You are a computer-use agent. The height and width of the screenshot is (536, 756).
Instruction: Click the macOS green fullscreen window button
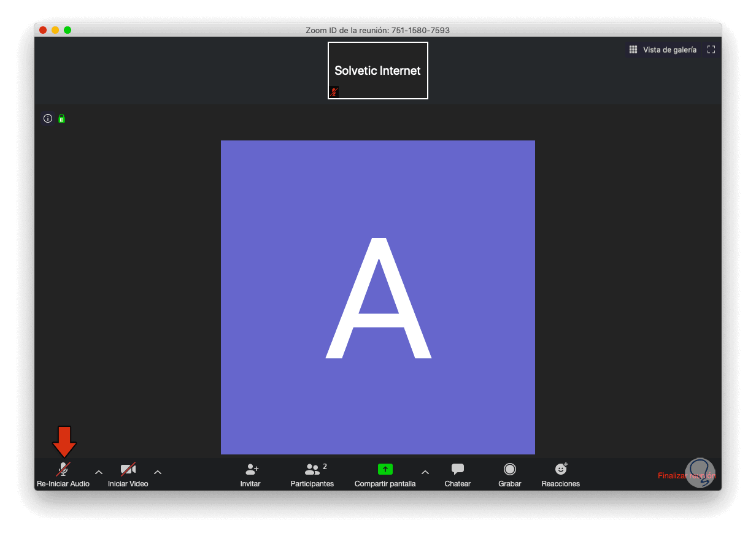pyautogui.click(x=67, y=30)
